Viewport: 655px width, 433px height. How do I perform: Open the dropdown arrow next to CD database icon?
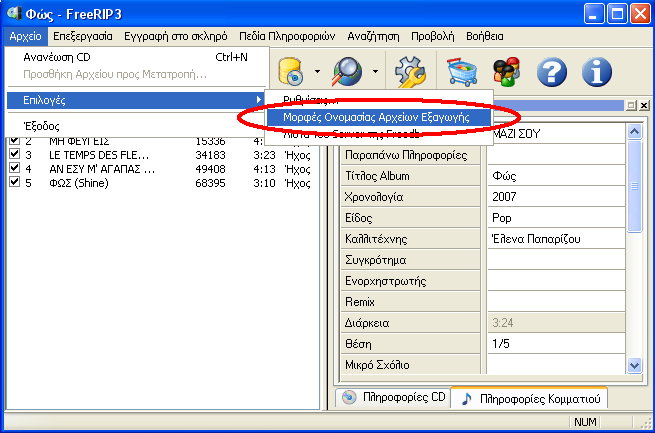coord(317,72)
